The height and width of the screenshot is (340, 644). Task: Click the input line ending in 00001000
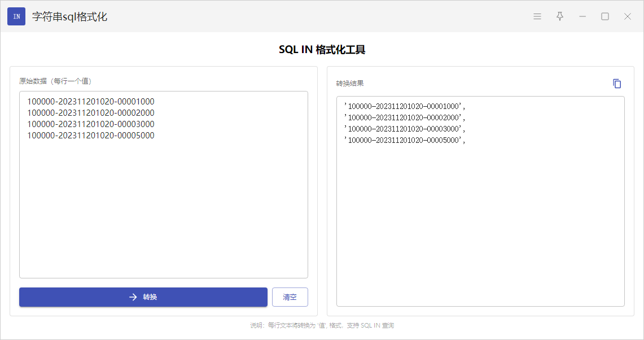(x=91, y=102)
